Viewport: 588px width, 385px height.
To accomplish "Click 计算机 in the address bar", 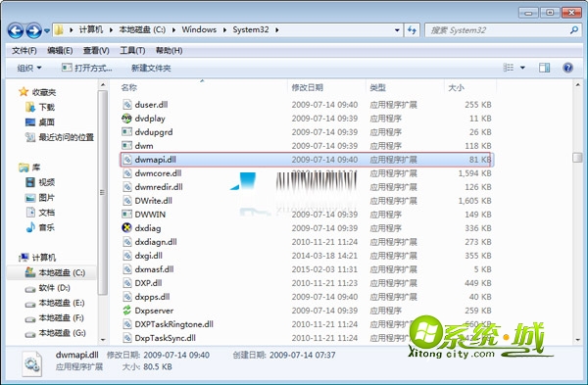I will pyautogui.click(x=90, y=29).
